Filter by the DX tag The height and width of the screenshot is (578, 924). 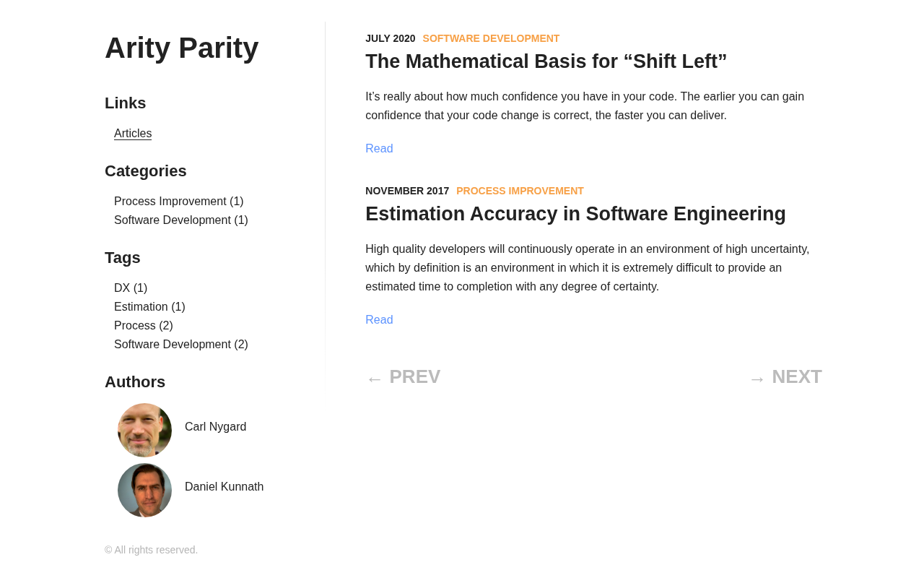[130, 288]
